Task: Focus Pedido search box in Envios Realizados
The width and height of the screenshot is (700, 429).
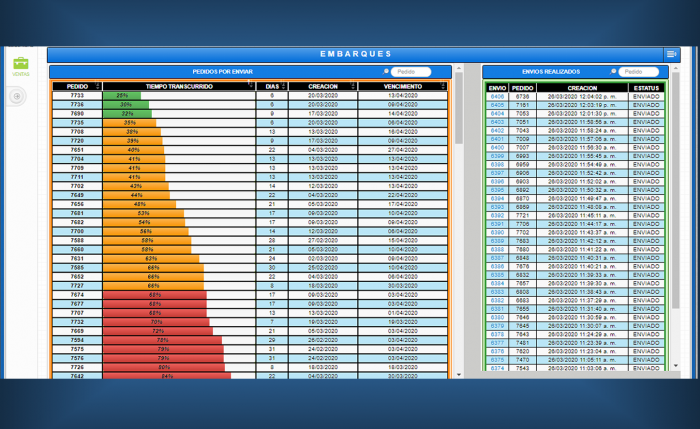Action: (641, 72)
